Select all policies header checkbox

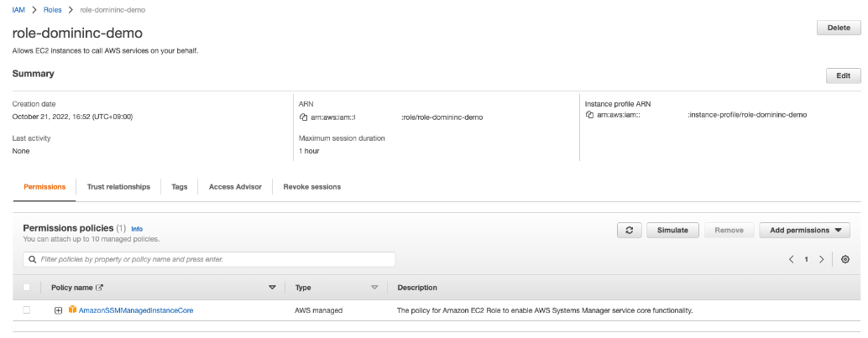pyautogui.click(x=27, y=287)
